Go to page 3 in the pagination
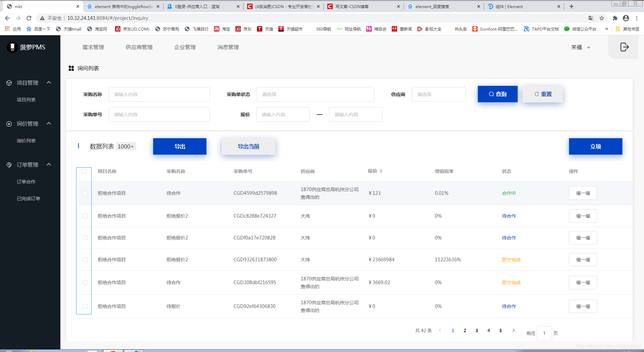 [477, 331]
